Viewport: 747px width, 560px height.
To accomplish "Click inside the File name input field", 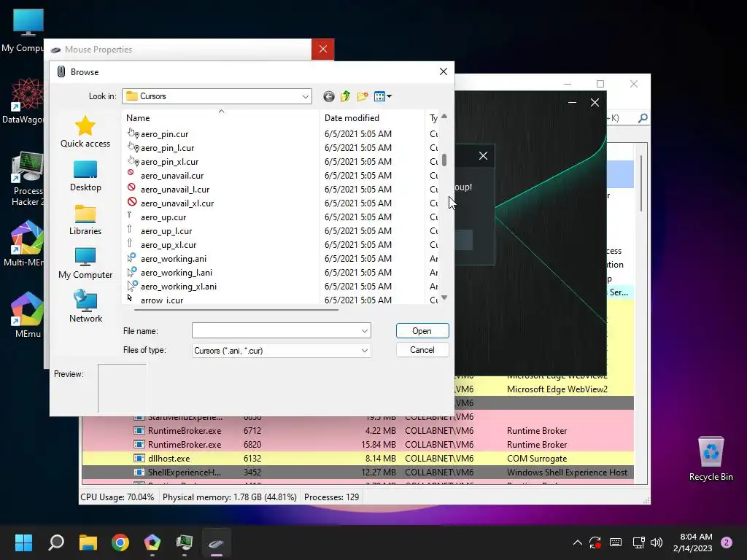I will 275,331.
